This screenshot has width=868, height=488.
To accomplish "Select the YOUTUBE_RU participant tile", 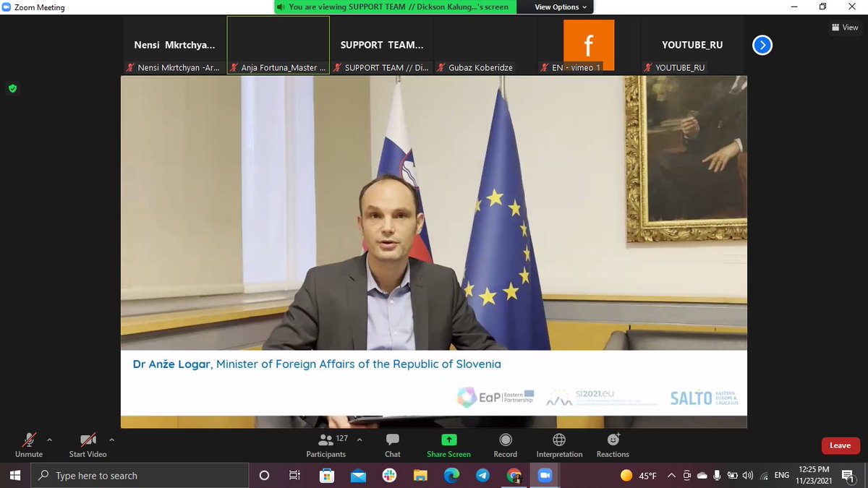I will (x=692, y=45).
